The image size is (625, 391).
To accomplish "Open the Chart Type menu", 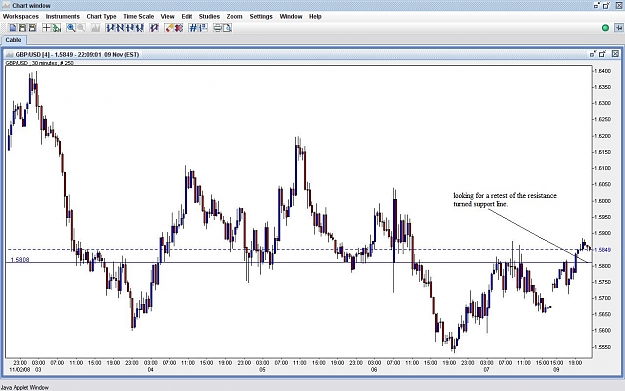I will (x=101, y=16).
